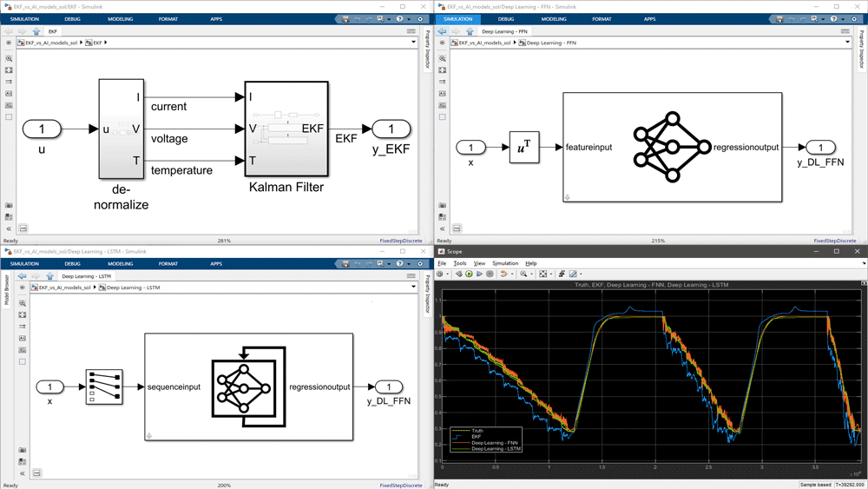Open the Scope zoom tool dropdown arrow

click(x=529, y=274)
